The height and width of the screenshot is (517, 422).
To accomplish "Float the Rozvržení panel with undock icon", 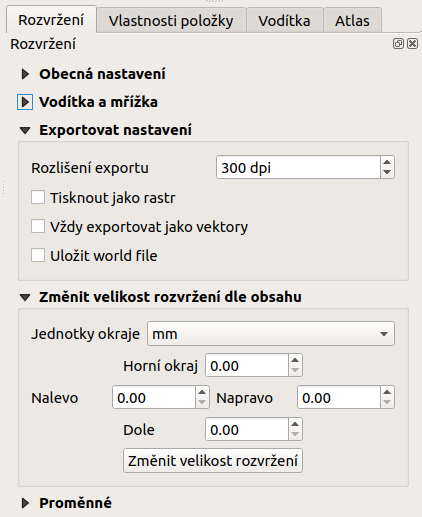I will [x=398, y=44].
